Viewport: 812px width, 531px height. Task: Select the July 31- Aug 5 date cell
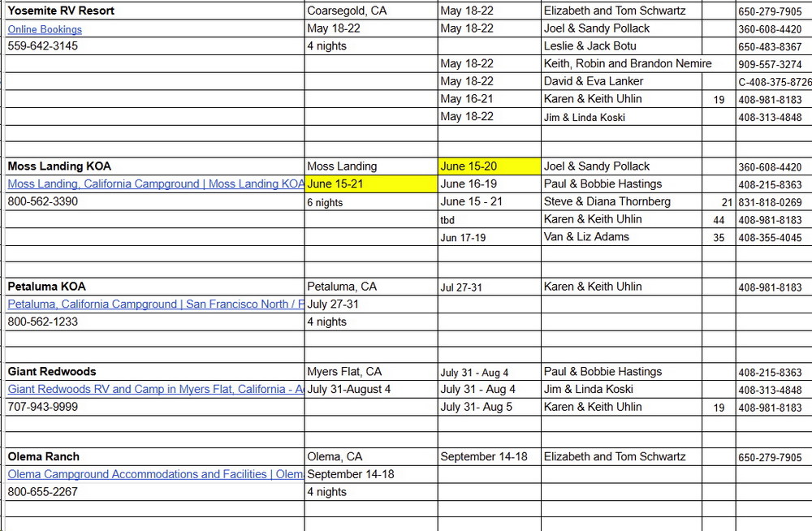tap(477, 408)
